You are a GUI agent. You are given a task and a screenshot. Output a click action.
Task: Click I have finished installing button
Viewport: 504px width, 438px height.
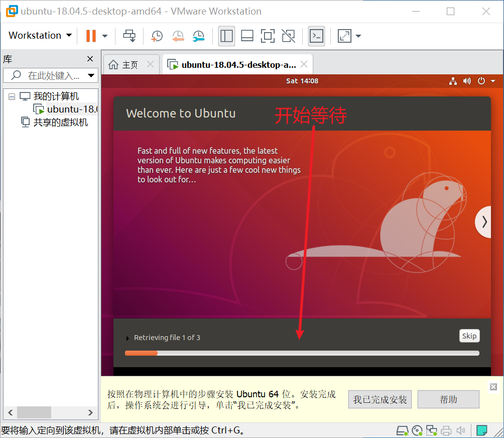pyautogui.click(x=380, y=399)
